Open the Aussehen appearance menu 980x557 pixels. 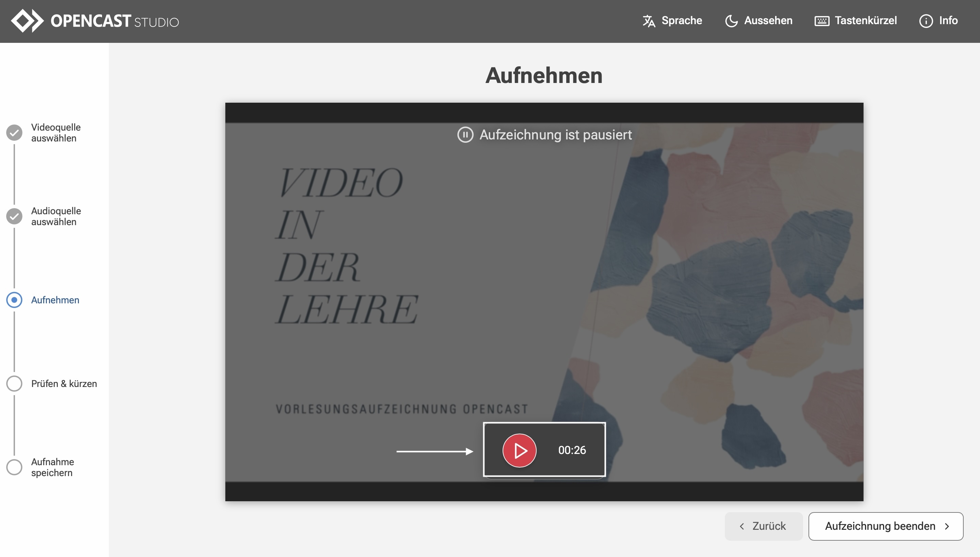(x=759, y=21)
